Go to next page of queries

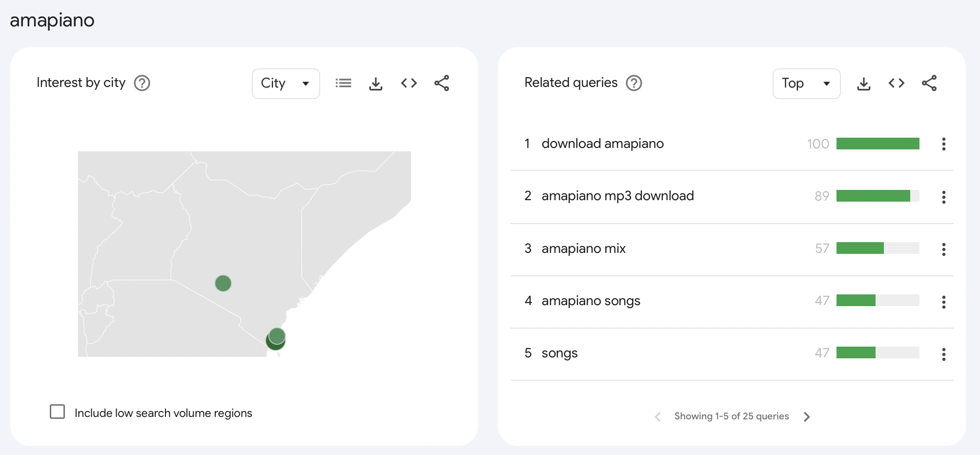(807, 416)
